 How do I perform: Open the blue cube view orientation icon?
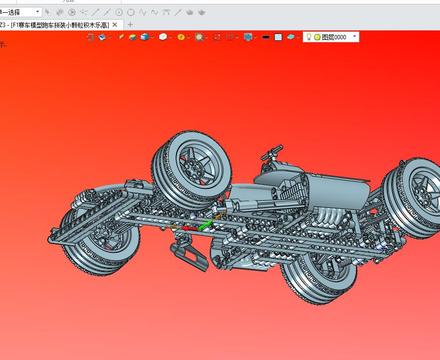pyautogui.click(x=102, y=37)
